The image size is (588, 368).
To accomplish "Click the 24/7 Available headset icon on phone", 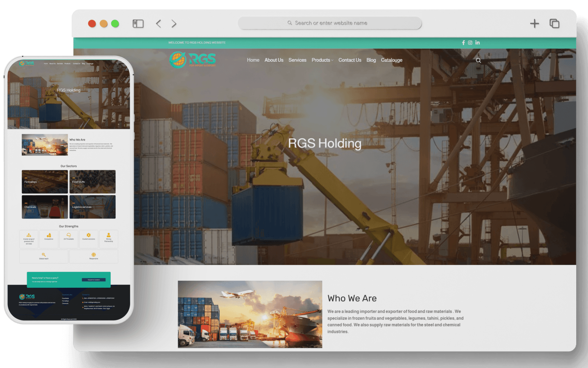I will tap(69, 235).
